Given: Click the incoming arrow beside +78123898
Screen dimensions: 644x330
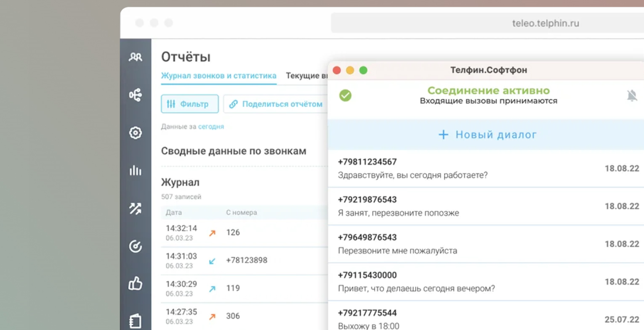Looking at the screenshot, I should click(212, 261).
